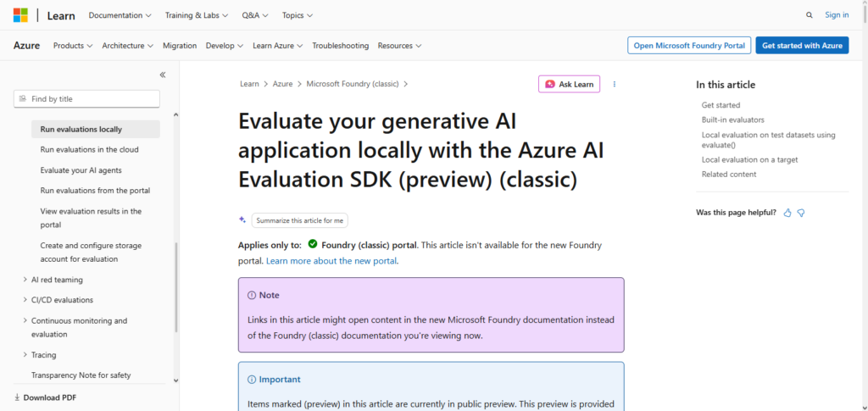868x411 pixels.
Task: Click the sidebar vertical scrollbar thumb
Action: tap(176, 287)
